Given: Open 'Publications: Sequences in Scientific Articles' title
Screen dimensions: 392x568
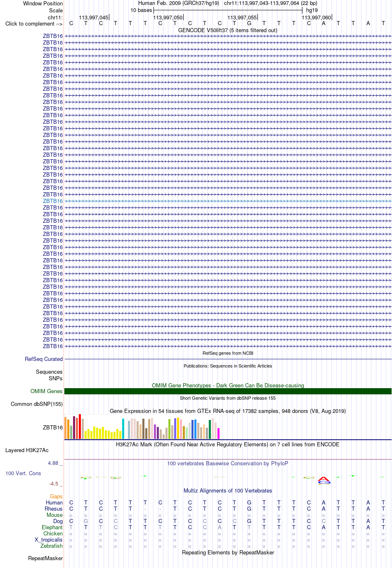Looking at the screenshot, I should click(x=228, y=366).
